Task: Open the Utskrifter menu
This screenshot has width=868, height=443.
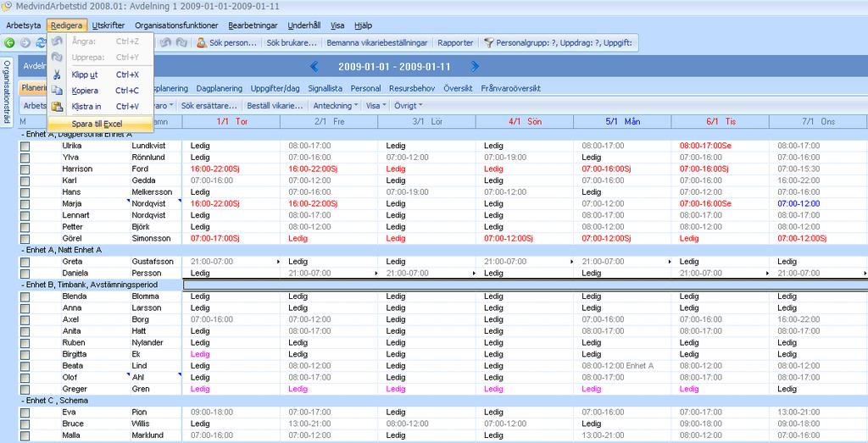Action: [108, 25]
